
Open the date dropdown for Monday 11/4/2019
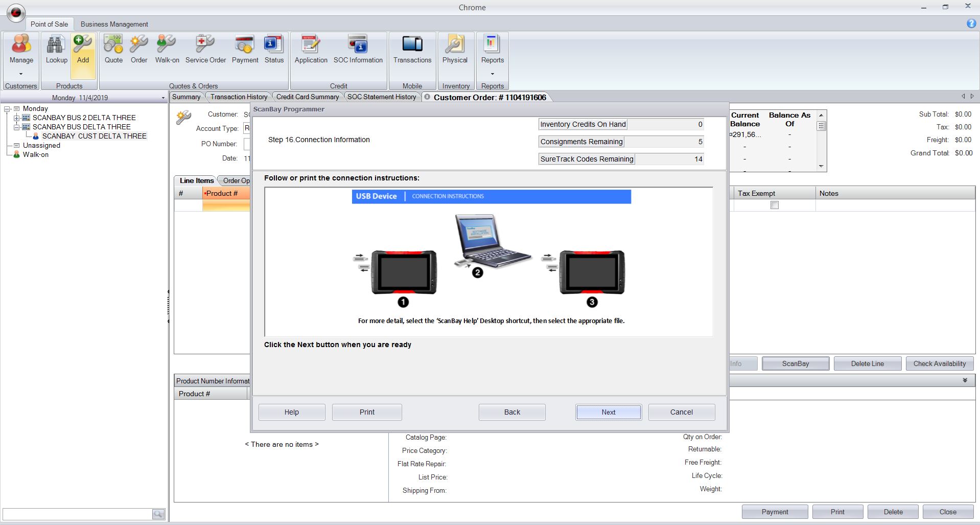tap(163, 98)
